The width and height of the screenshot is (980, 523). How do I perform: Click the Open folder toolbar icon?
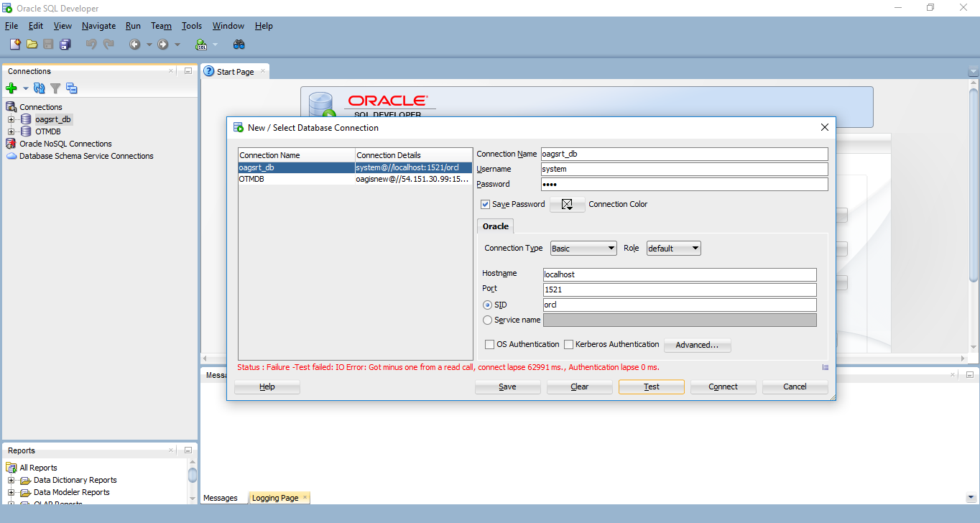coord(32,45)
